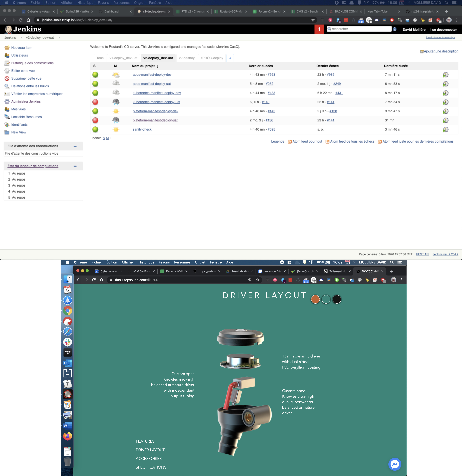The width and height of the screenshot is (462, 476).
Task: Open Lockable Resources in sidebar
Action: (x=26, y=117)
